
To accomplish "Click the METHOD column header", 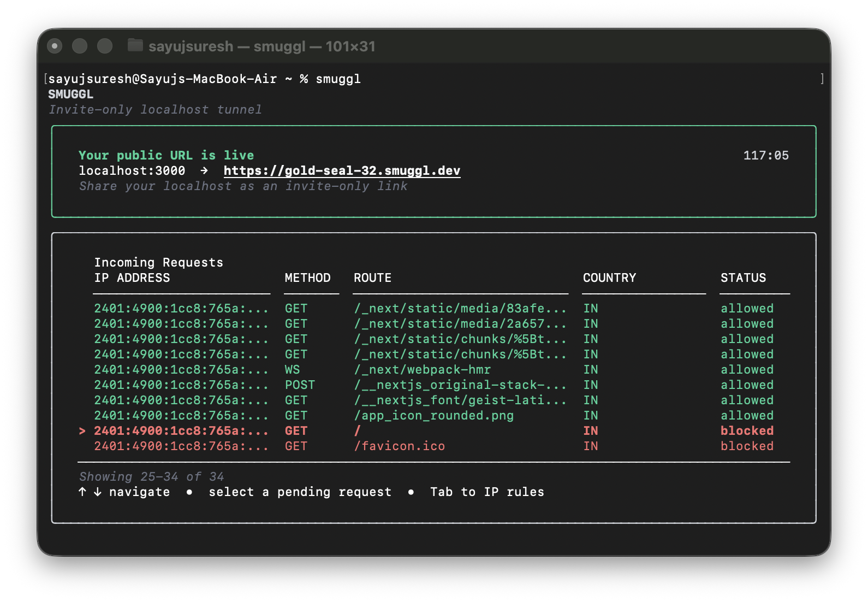I will click(307, 278).
